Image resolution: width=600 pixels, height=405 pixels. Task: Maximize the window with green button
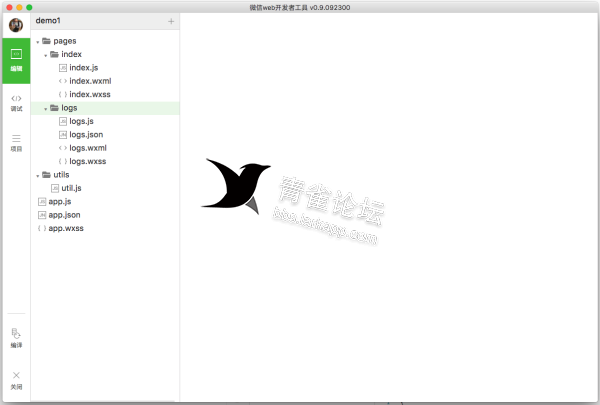[29, 7]
